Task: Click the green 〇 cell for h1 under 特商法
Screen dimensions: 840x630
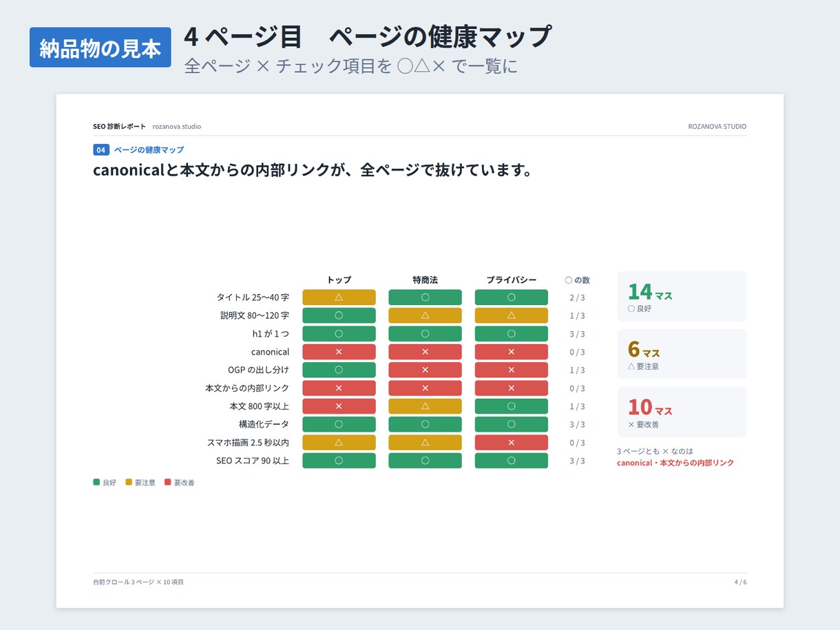Action: [425, 334]
